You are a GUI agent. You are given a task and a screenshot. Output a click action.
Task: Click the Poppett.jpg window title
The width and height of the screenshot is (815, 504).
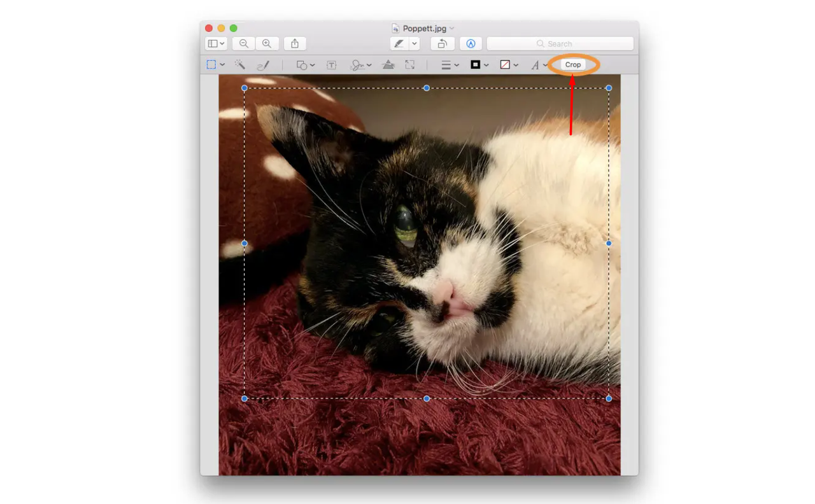coord(425,29)
